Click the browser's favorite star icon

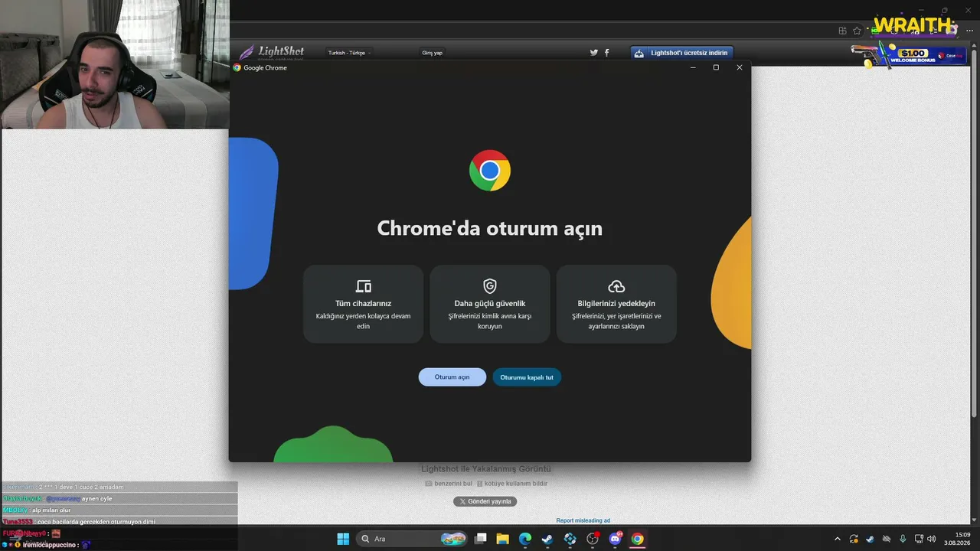point(857,31)
